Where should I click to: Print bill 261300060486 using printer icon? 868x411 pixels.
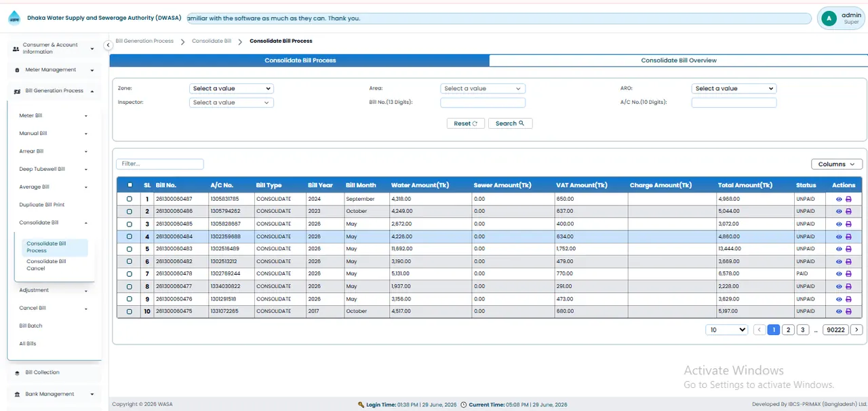848,212
